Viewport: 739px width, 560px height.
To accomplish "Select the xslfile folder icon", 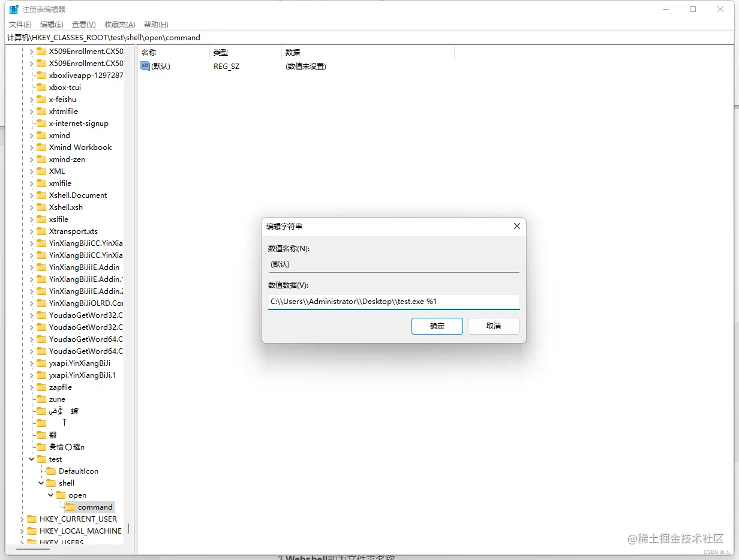I will click(41, 219).
